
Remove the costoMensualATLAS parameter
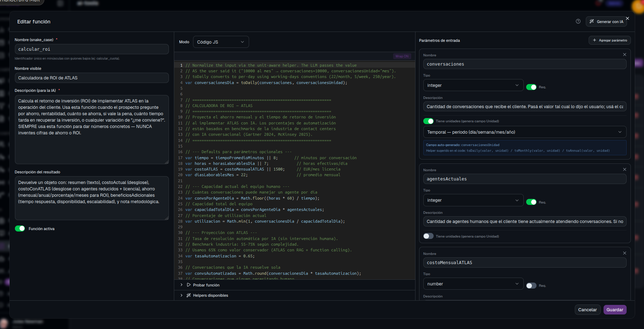(624, 253)
